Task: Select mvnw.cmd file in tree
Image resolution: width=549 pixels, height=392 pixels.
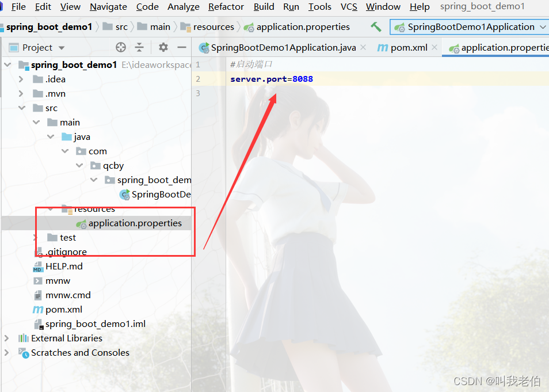Action: pyautogui.click(x=68, y=295)
